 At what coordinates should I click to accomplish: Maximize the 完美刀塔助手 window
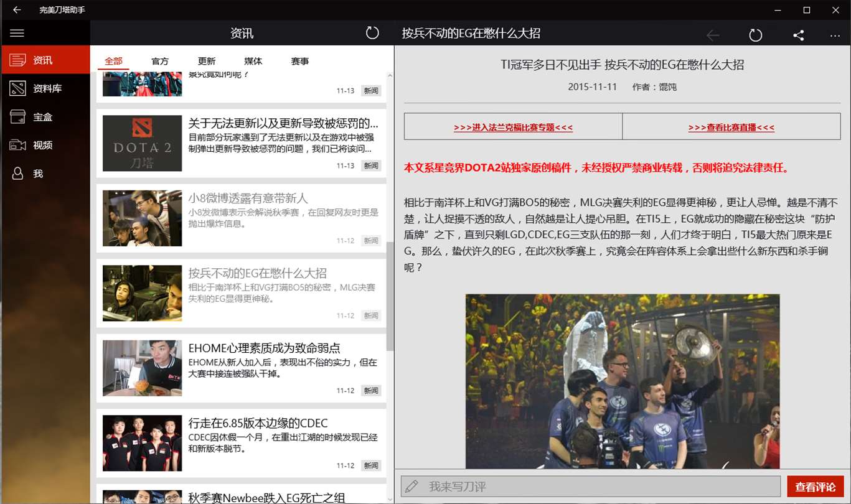click(807, 10)
